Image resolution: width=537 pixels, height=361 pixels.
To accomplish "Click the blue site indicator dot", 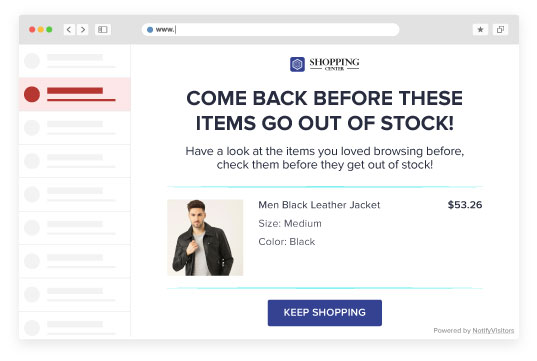I will (x=150, y=30).
